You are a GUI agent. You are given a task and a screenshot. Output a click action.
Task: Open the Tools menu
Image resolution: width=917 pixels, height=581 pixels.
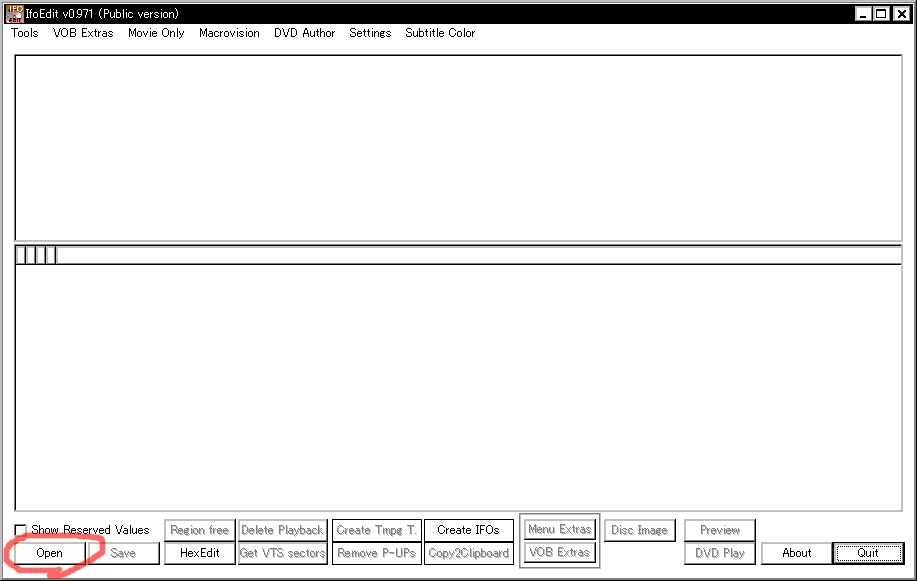[x=25, y=33]
